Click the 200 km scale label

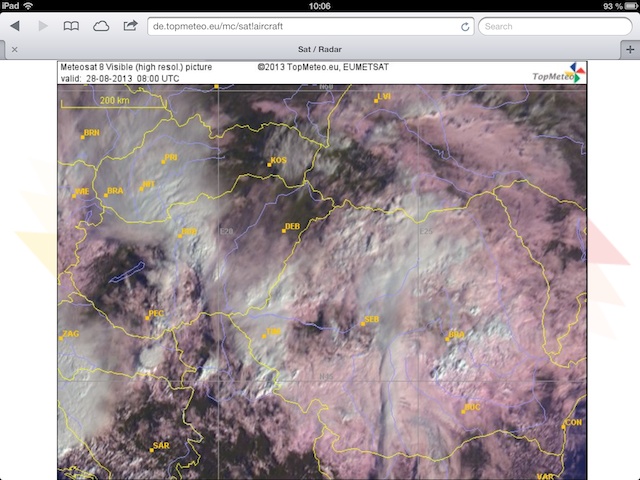(x=114, y=100)
